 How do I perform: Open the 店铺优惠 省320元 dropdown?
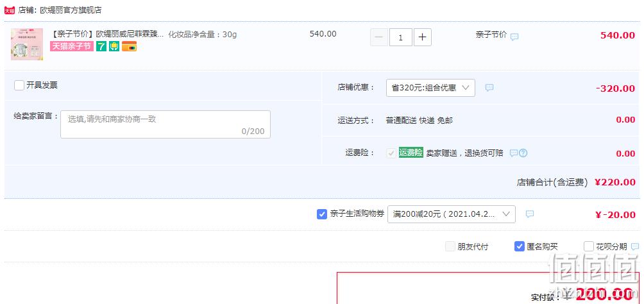click(x=430, y=88)
